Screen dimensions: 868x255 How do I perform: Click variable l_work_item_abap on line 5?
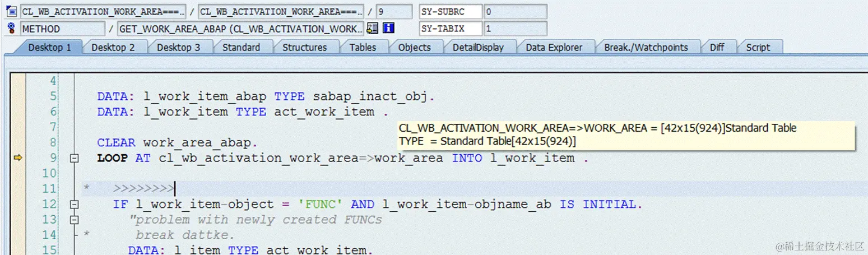[205, 97]
